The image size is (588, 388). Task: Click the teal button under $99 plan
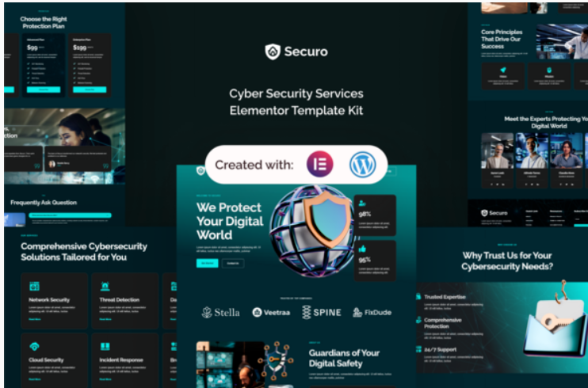point(44,89)
